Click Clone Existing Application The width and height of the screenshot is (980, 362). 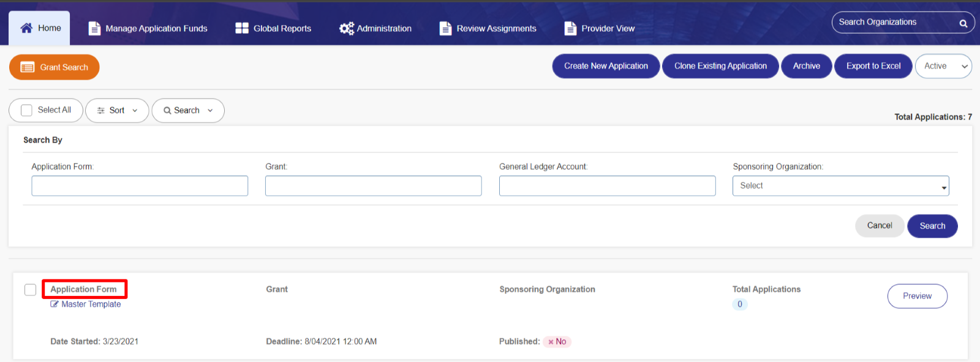coord(720,66)
